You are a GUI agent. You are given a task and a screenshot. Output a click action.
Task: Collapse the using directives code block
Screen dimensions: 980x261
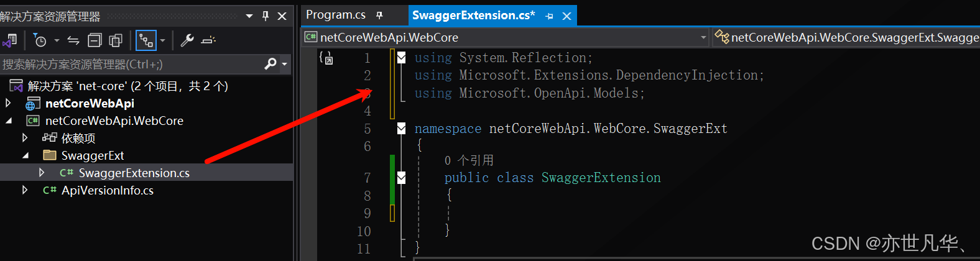[x=402, y=58]
